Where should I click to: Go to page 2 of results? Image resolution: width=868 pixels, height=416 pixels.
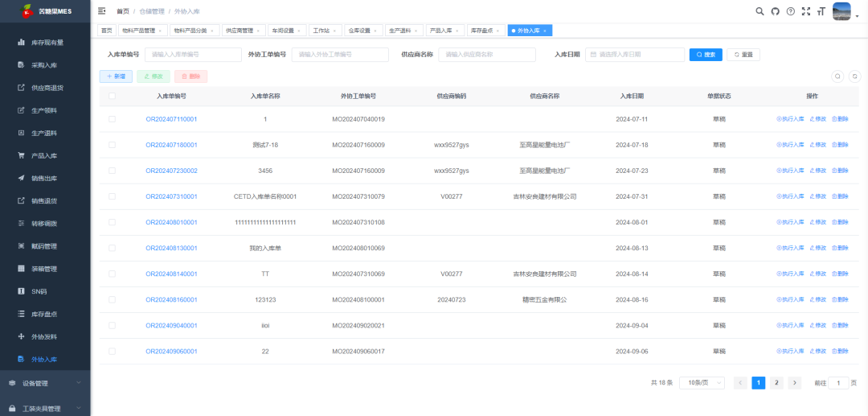point(776,383)
